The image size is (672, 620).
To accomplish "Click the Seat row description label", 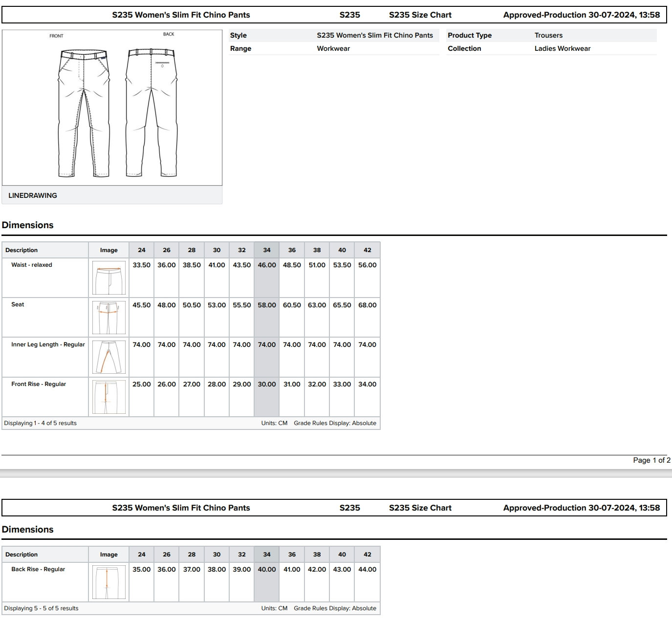I will coord(18,304).
